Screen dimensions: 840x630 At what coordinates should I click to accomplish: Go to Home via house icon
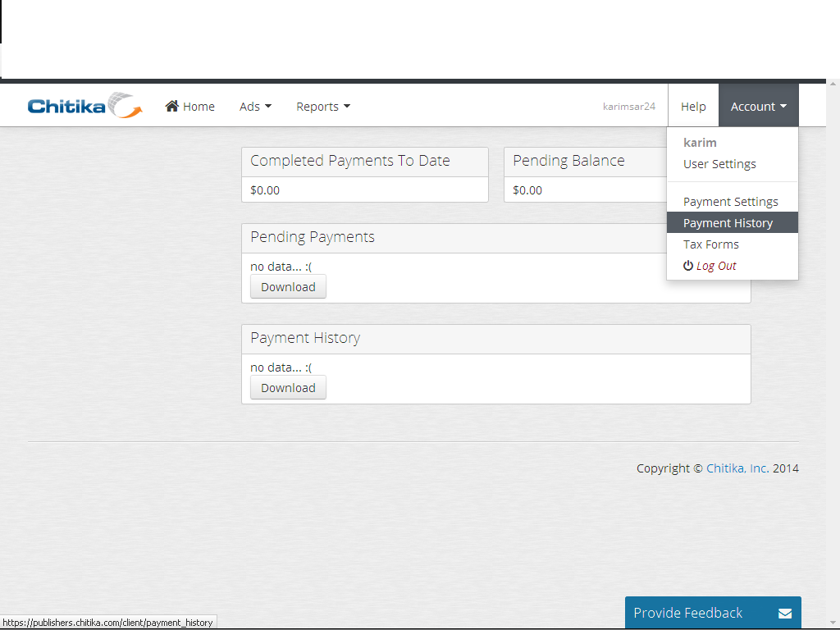tap(172, 106)
